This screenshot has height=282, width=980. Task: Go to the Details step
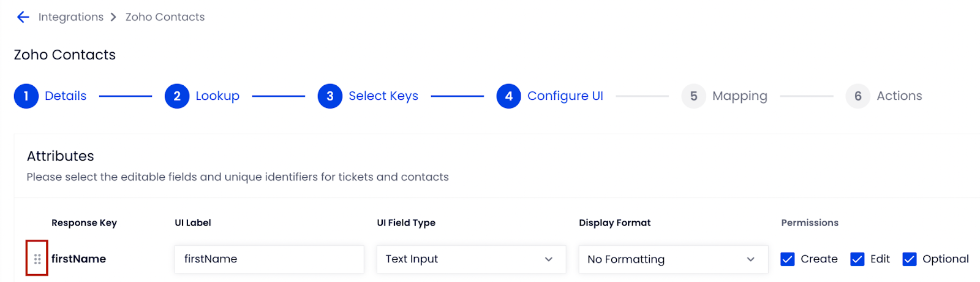[66, 96]
